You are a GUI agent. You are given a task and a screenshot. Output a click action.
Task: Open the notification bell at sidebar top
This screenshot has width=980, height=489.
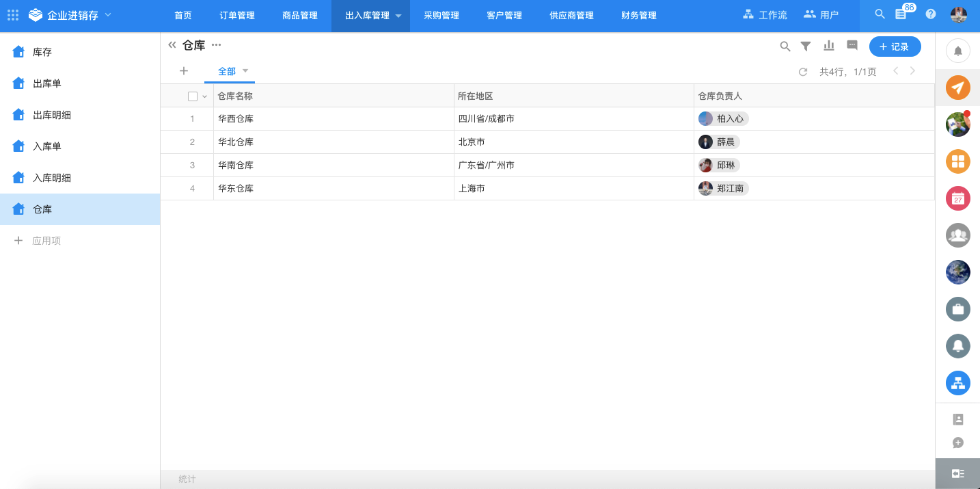(x=957, y=51)
